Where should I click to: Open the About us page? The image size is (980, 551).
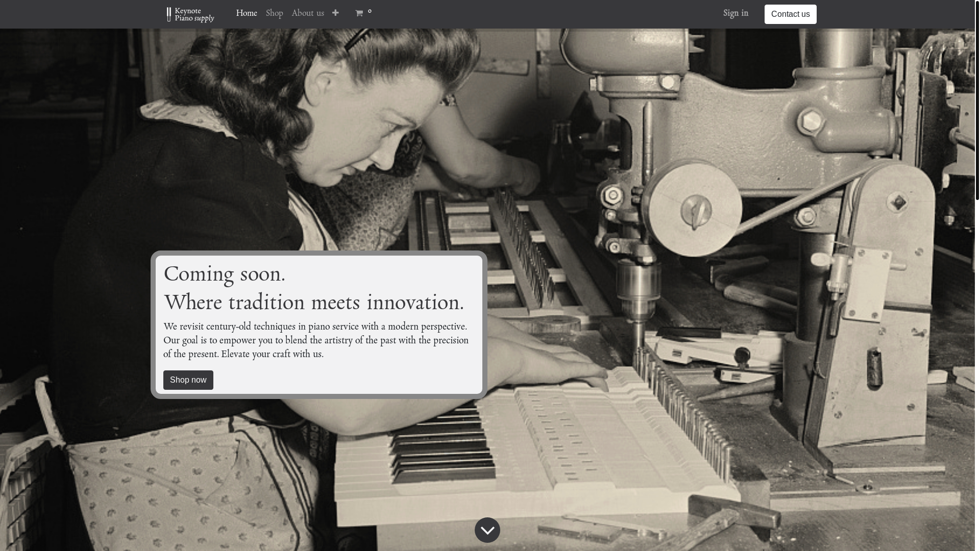308,13
